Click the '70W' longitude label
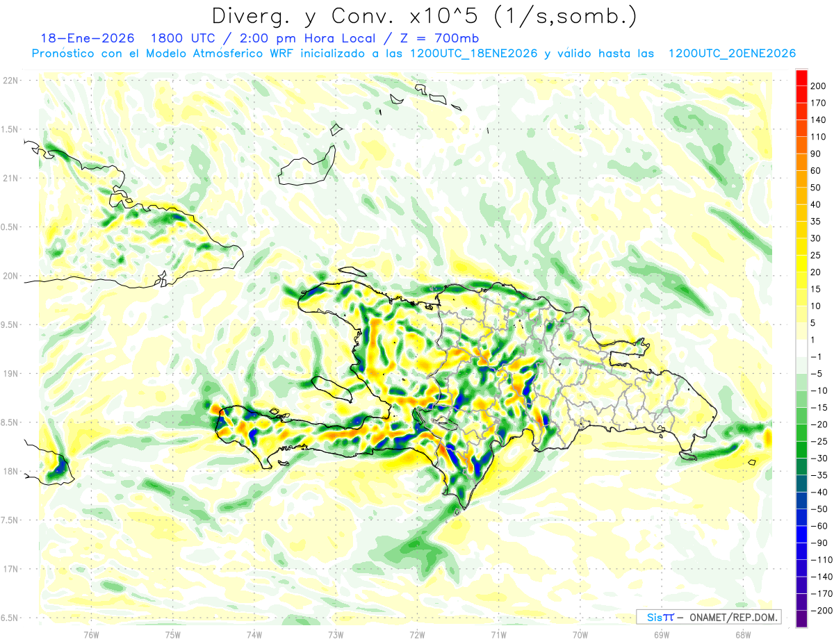Viewport: 834px width, 644px height. coord(580,634)
